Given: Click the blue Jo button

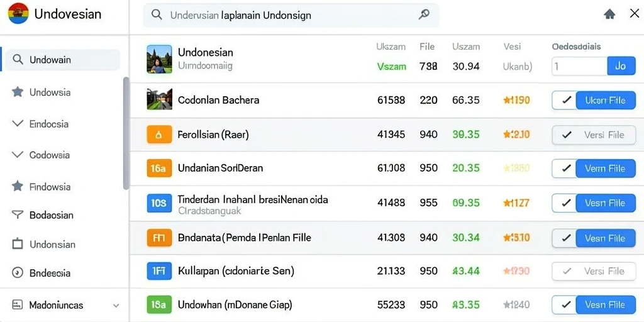Looking at the screenshot, I should (x=621, y=65).
